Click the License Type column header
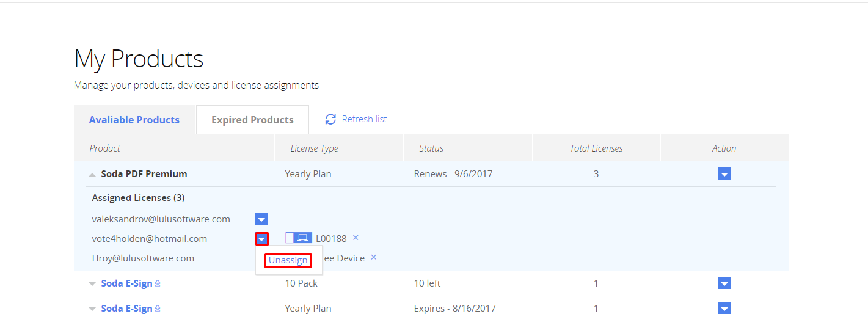This screenshot has height=325, width=868. (x=314, y=148)
